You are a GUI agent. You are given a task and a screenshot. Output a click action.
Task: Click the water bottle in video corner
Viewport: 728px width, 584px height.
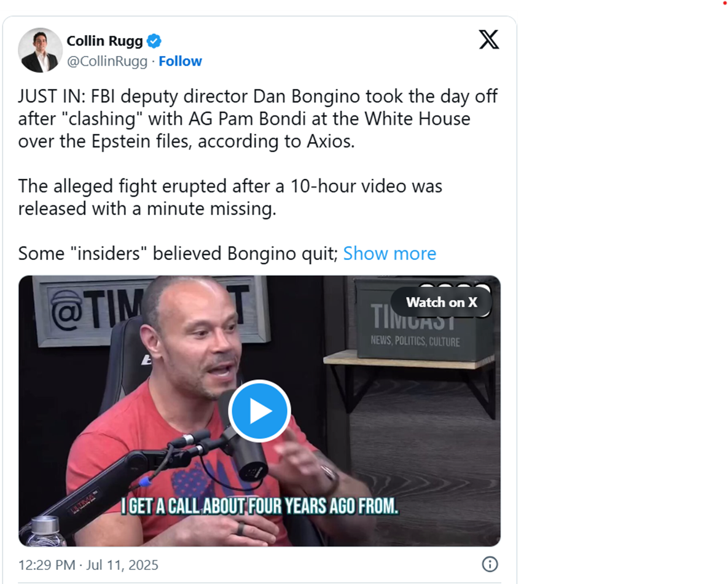pyautogui.click(x=47, y=532)
